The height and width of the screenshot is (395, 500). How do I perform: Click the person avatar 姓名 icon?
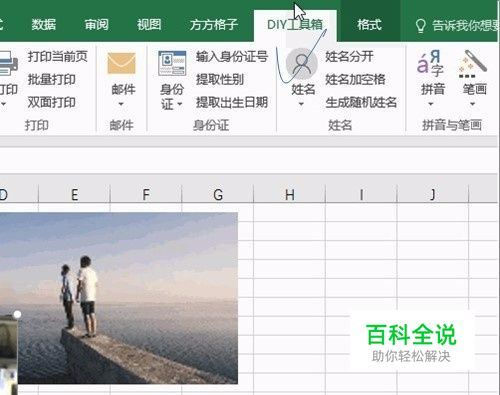[302, 63]
